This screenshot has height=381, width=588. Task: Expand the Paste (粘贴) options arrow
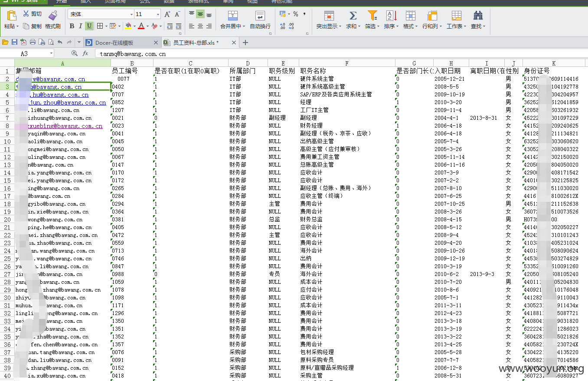click(17, 26)
